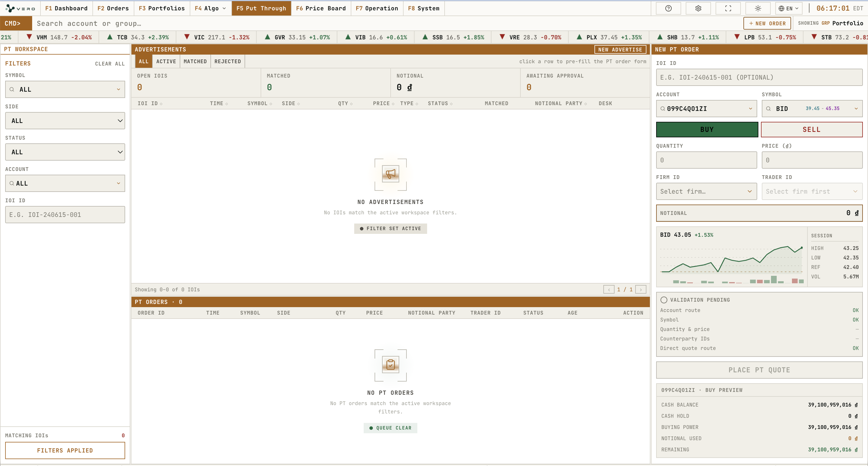Image resolution: width=868 pixels, height=466 pixels.
Task: Focus the PRICE input
Action: coord(812,160)
